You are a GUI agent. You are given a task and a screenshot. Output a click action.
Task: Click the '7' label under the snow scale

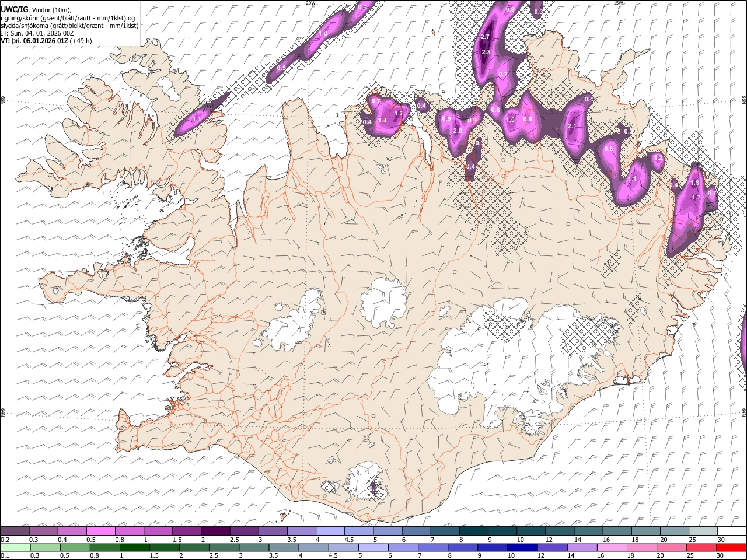pos(432,540)
